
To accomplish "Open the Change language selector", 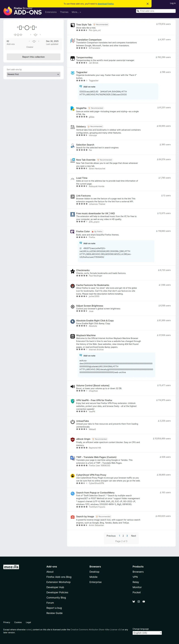I will 147,633.
